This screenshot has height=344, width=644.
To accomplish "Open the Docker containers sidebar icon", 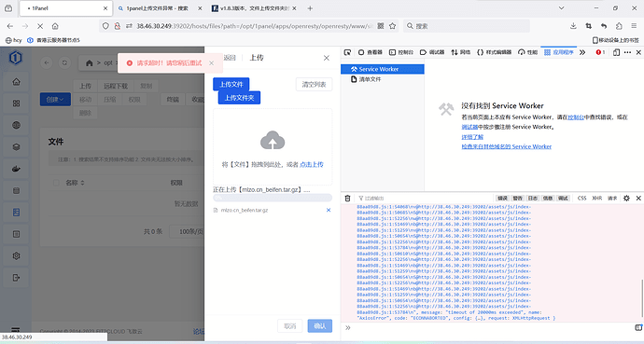I will click(x=16, y=169).
